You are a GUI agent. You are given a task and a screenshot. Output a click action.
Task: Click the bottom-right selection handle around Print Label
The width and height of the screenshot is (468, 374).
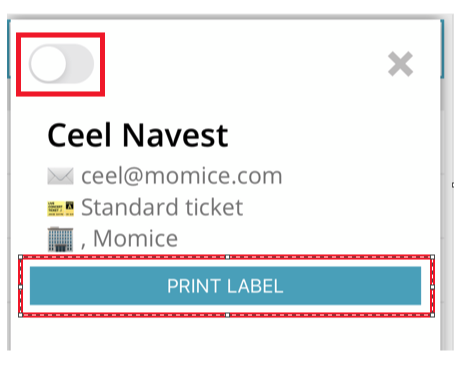tap(433, 315)
